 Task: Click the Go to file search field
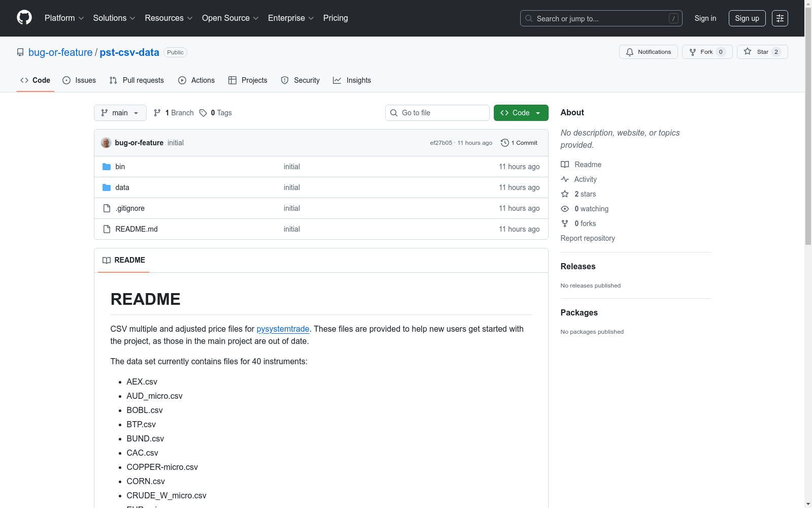[x=437, y=113]
